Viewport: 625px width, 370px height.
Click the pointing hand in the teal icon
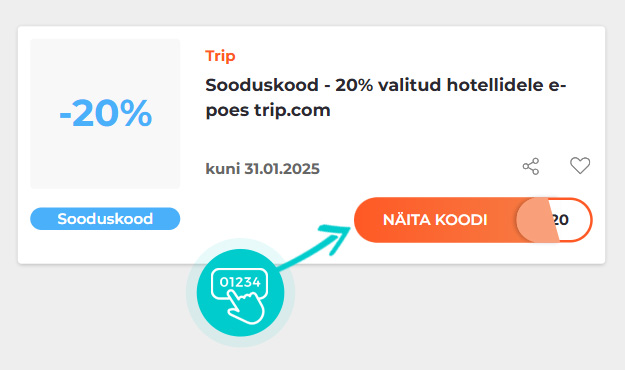coord(246,306)
